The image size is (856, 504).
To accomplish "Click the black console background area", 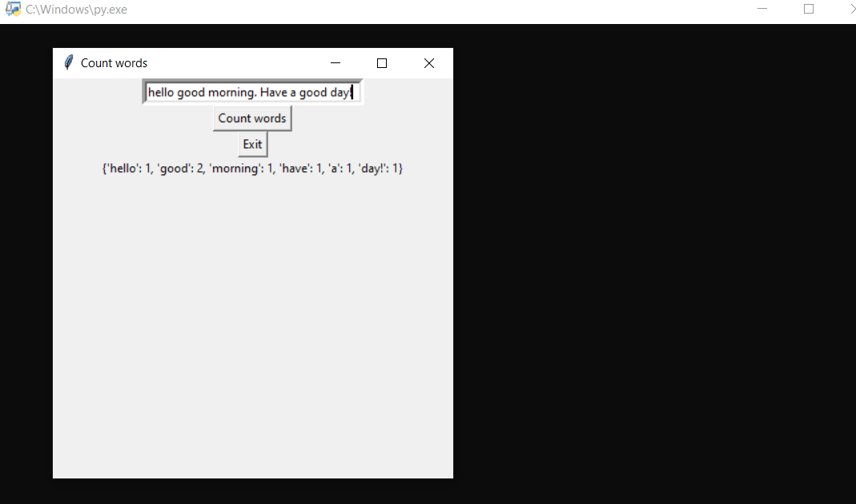I will click(641, 280).
